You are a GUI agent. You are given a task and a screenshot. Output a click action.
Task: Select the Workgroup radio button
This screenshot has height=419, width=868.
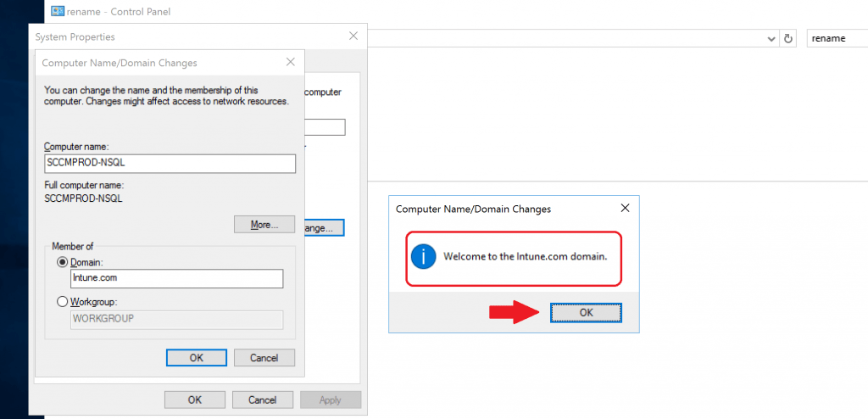[x=62, y=302]
